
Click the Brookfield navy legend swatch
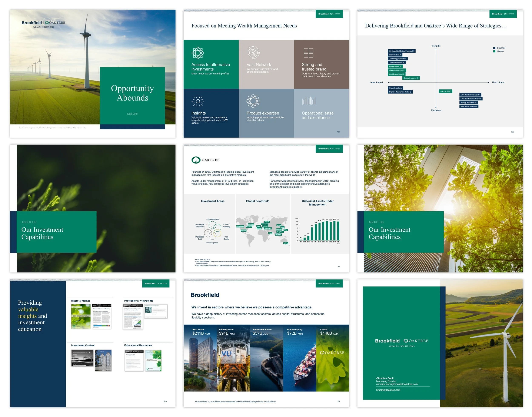click(x=494, y=48)
